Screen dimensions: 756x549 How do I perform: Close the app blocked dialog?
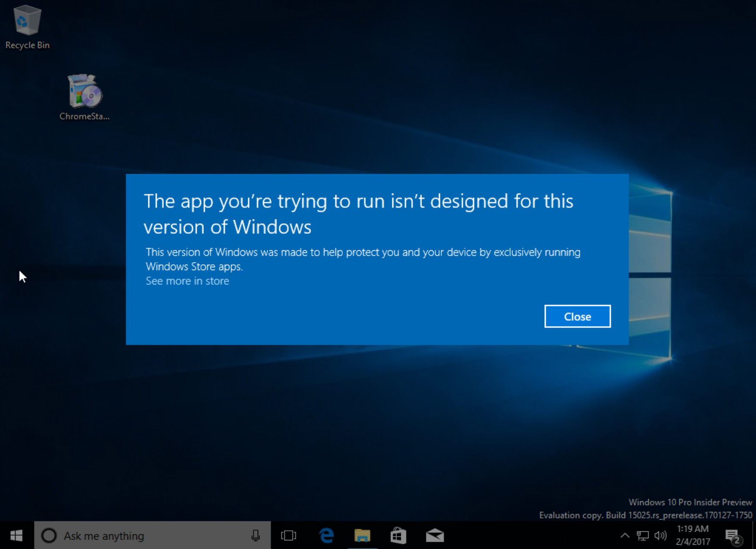click(x=577, y=316)
